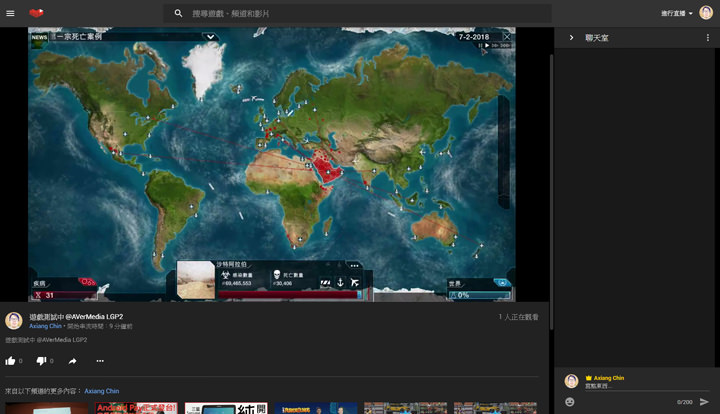Open the emoji picker in chat

click(x=570, y=402)
